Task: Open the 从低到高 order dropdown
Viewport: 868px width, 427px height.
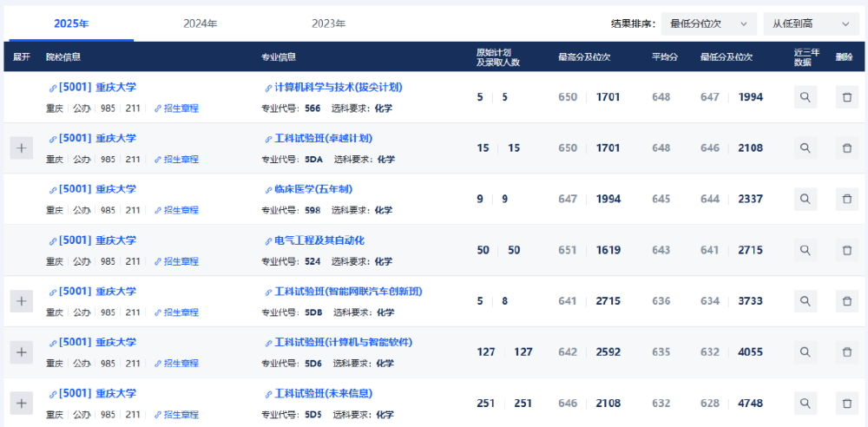Action: pos(812,23)
